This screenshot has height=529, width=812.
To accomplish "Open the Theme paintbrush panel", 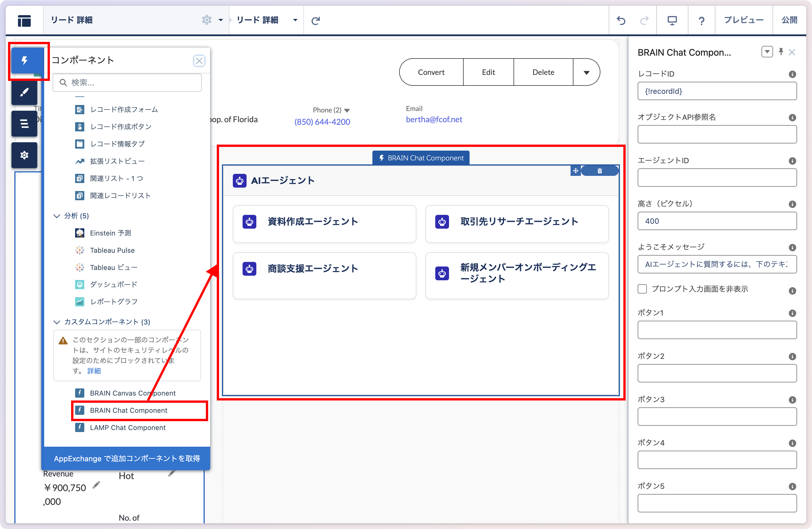I will pos(25,92).
